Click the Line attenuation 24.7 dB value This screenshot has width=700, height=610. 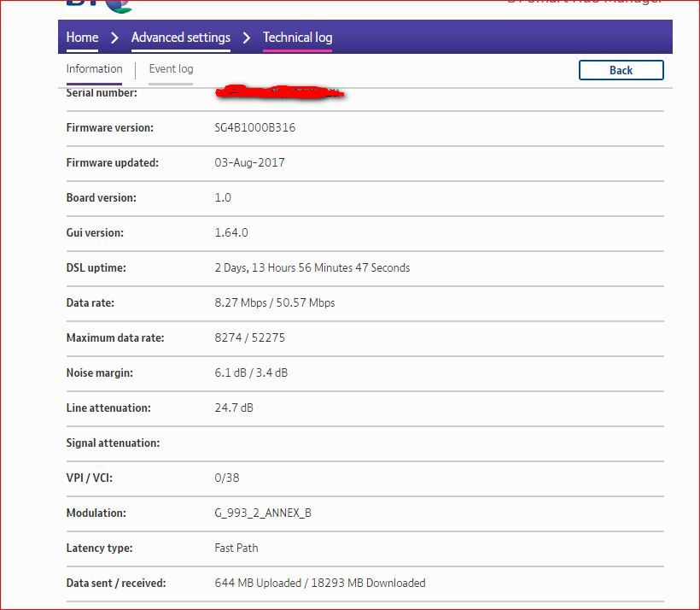coord(234,408)
